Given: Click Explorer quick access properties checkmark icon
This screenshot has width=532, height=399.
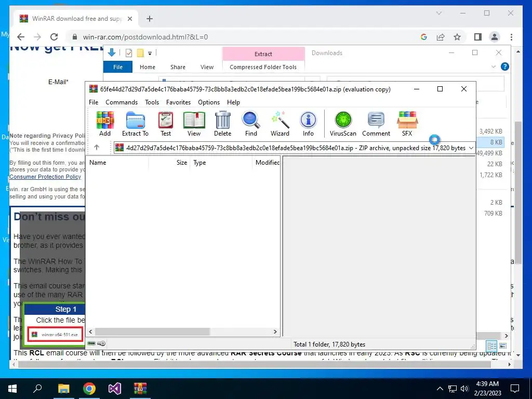Looking at the screenshot, I should pyautogui.click(x=129, y=52).
